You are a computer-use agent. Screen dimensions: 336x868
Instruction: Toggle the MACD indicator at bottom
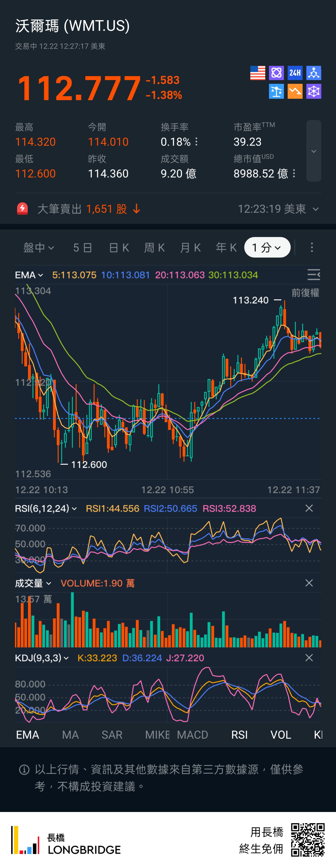click(x=192, y=735)
